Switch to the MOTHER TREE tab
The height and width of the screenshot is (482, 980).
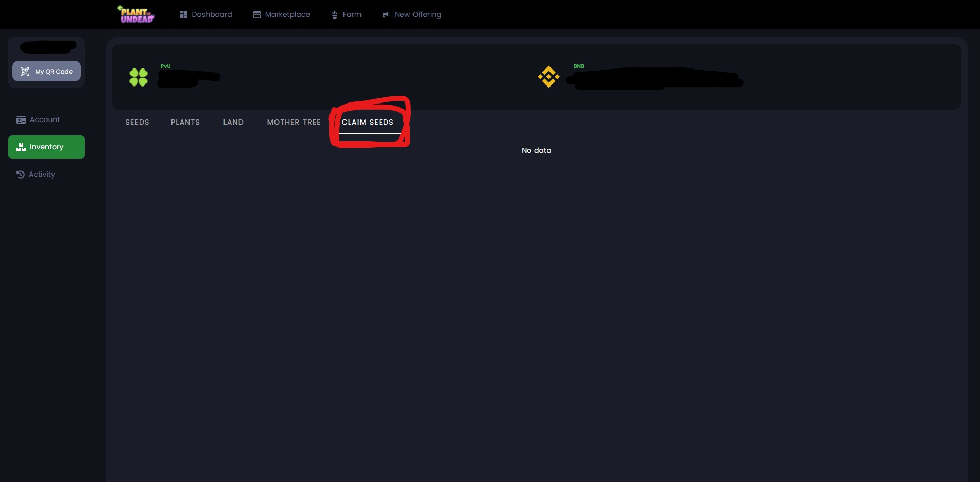pyautogui.click(x=294, y=122)
